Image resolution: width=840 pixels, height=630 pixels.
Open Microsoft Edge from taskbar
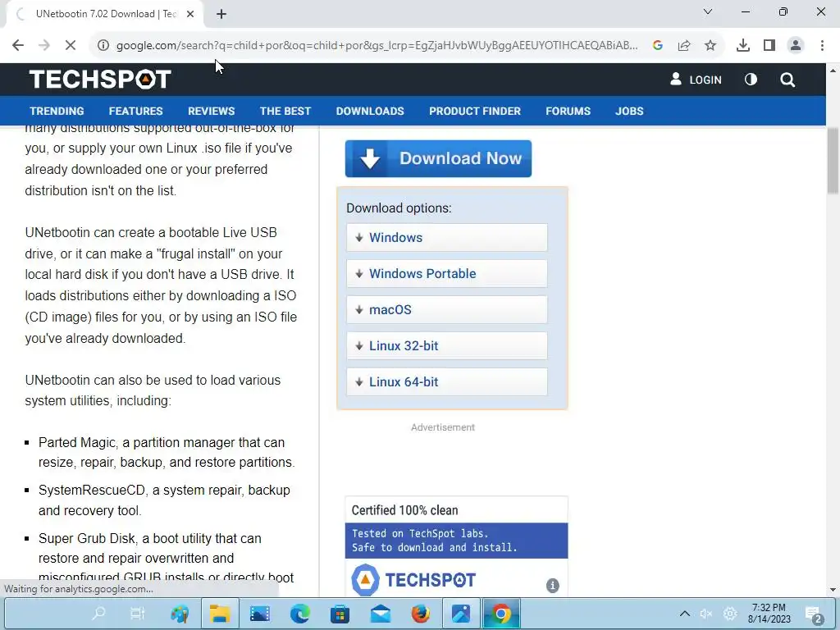(300, 614)
